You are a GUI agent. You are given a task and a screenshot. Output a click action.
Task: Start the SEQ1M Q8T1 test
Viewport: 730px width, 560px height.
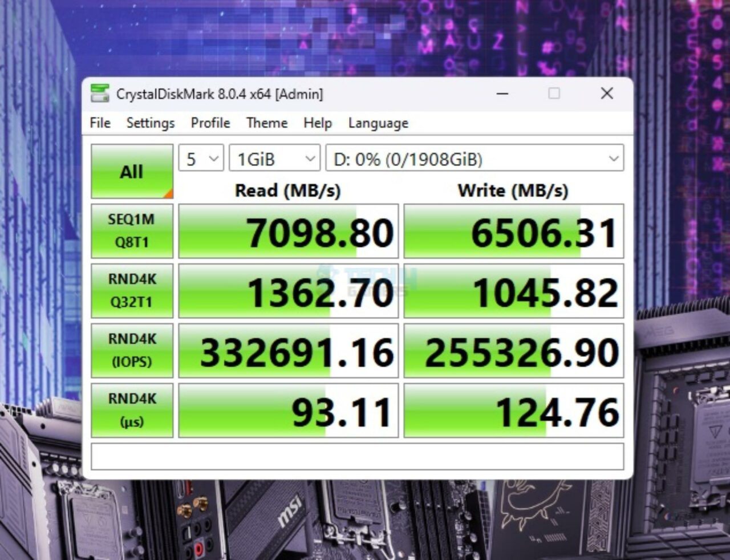tap(132, 230)
